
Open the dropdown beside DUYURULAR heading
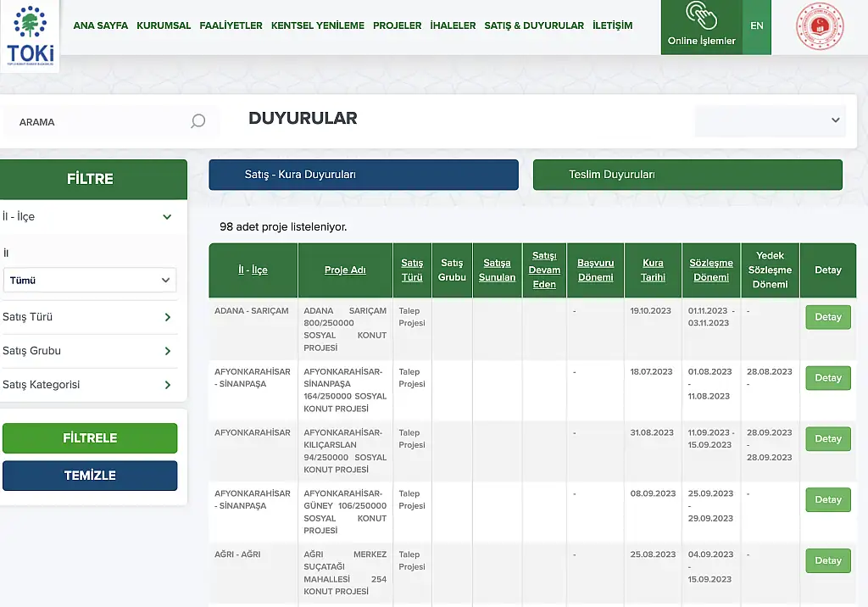coord(770,120)
